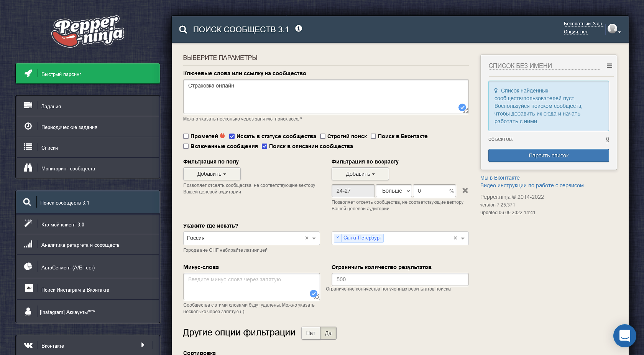Click the results limit field 500
The height and width of the screenshot is (355, 644).
pyautogui.click(x=400, y=279)
